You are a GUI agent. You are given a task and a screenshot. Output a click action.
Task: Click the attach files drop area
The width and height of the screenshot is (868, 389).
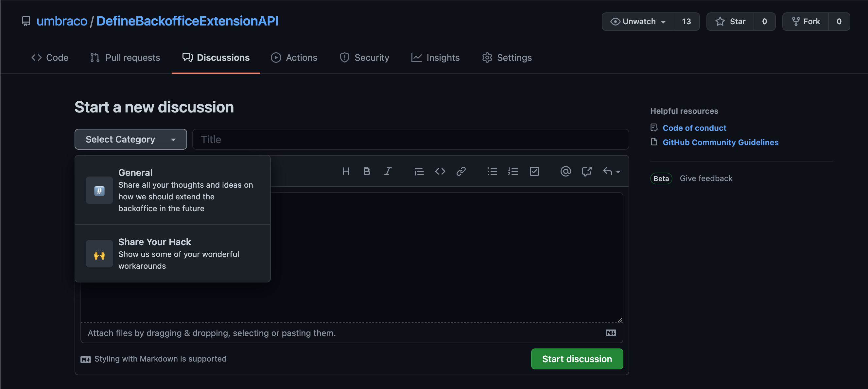pos(352,333)
